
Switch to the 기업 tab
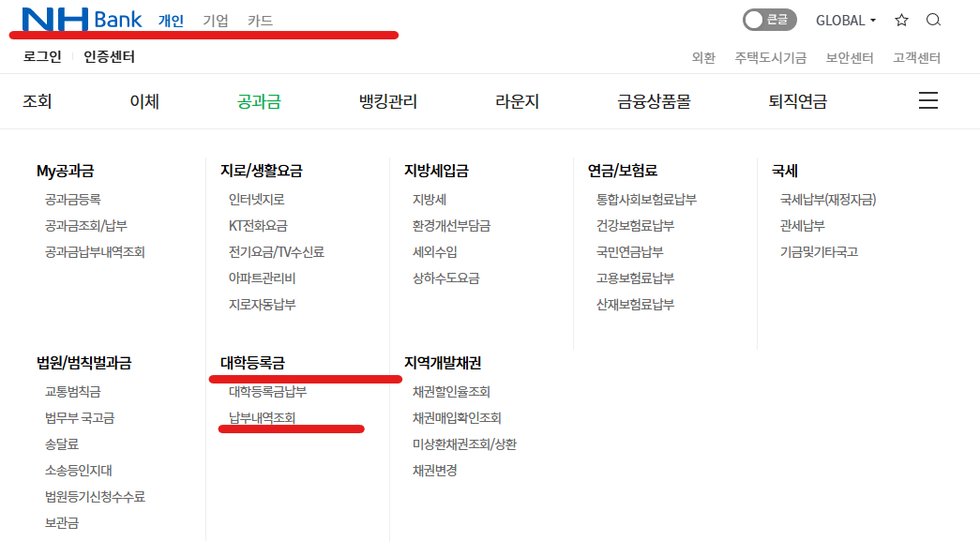(216, 20)
